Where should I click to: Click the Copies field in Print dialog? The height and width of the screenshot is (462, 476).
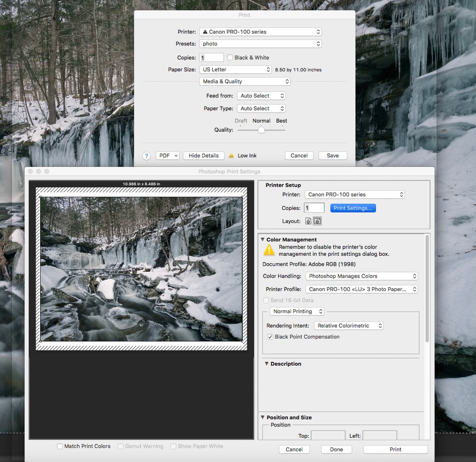tap(212, 58)
